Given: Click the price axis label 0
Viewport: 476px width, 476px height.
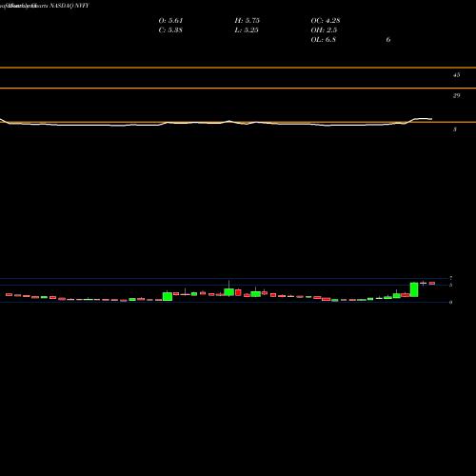Looking at the screenshot, I should click(x=450, y=302).
